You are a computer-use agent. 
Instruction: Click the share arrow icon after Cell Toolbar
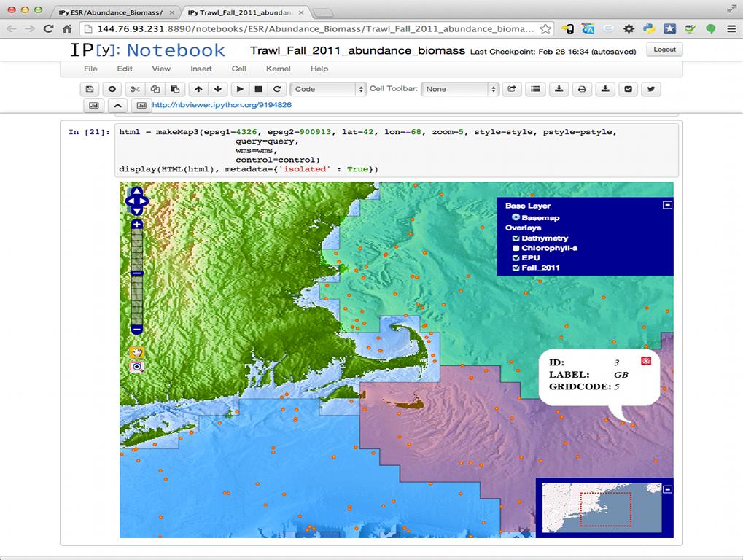[x=513, y=89]
